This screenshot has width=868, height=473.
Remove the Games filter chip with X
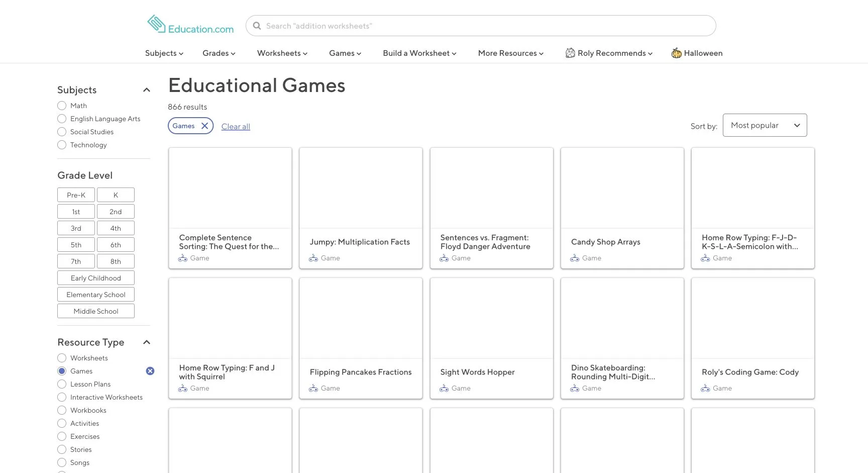[204, 126]
